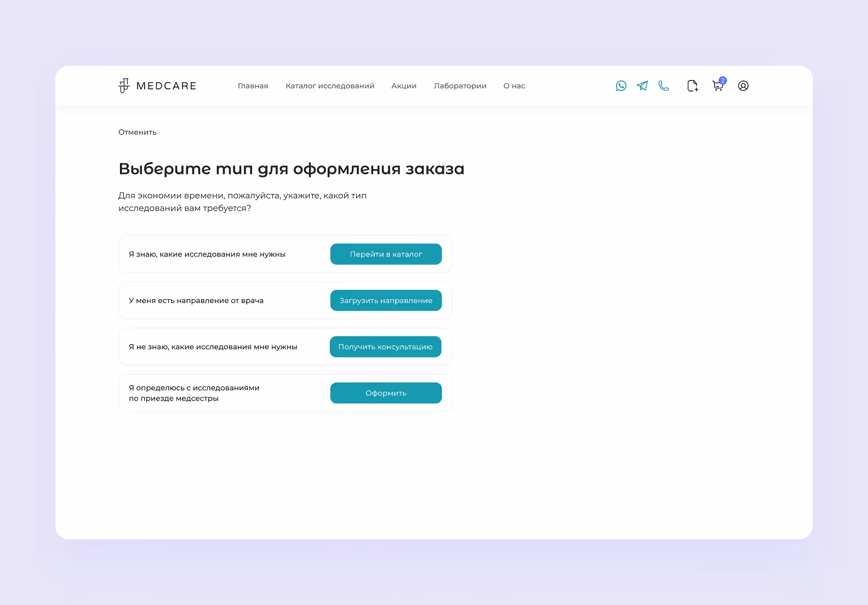The image size is (868, 605).
Task: Click text 'У меня есть направление от врача'
Action: coord(196,300)
